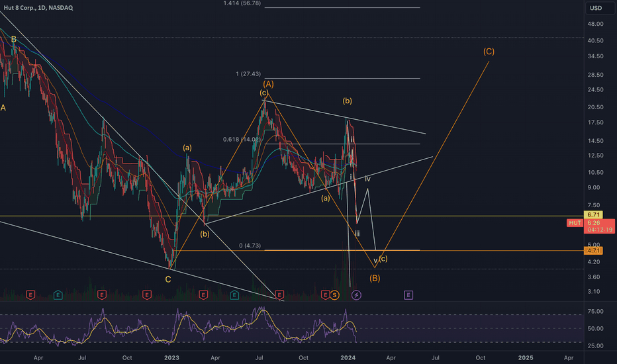Viewport: 617px width, 364px height.
Task: Click the 75.00 RSI scale value
Action: click(x=595, y=311)
